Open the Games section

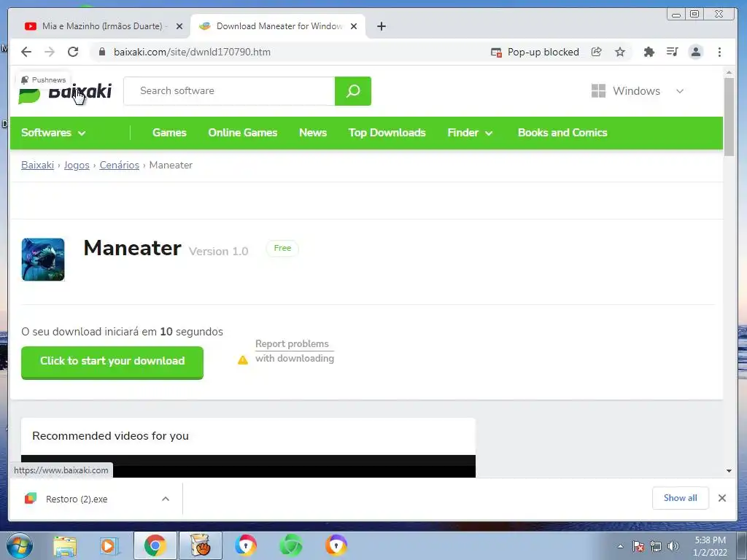tap(169, 133)
